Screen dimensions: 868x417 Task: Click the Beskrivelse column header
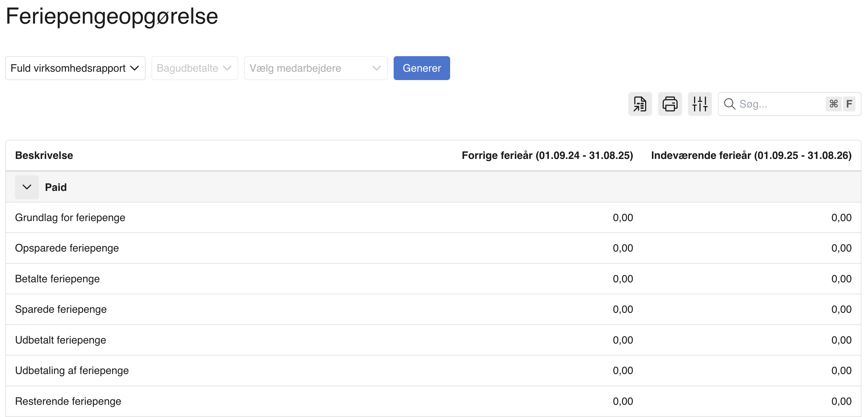pyautogui.click(x=44, y=155)
